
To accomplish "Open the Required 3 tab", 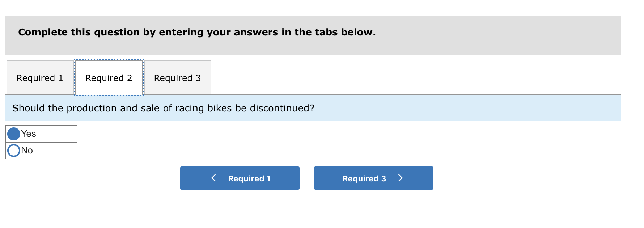I will click(x=177, y=78).
